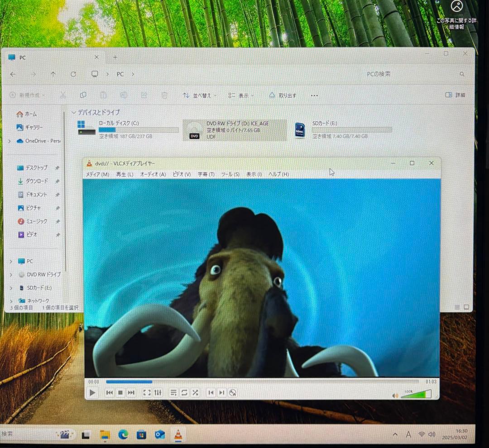Screen dimensions: 489x448
Task: Collapse the デバイスとドライブ section
Action: coord(74,113)
